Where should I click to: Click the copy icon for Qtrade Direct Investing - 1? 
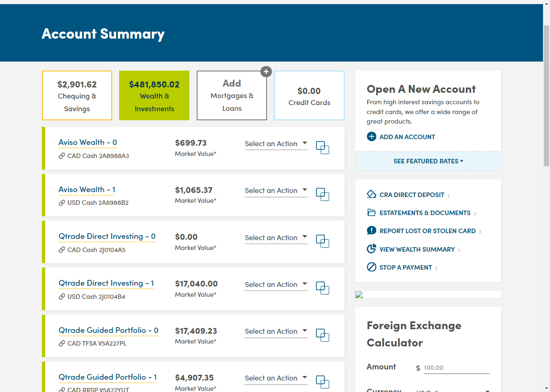(x=322, y=288)
